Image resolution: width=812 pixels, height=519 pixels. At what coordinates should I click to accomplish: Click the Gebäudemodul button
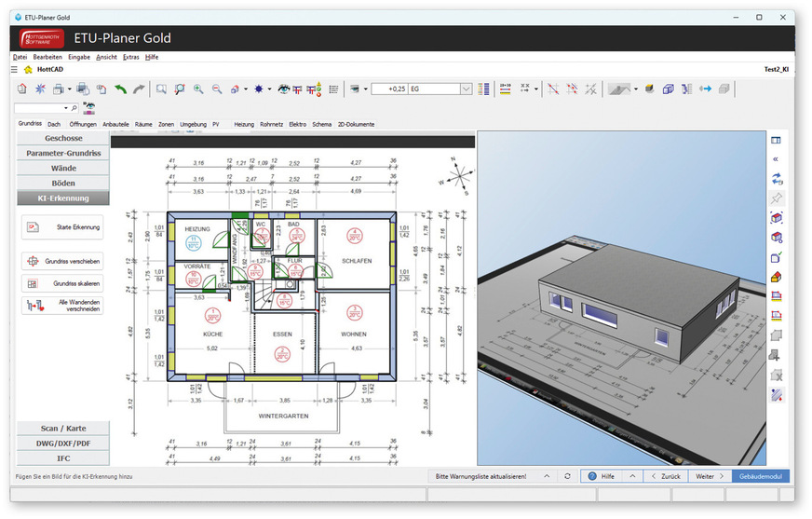click(x=762, y=476)
